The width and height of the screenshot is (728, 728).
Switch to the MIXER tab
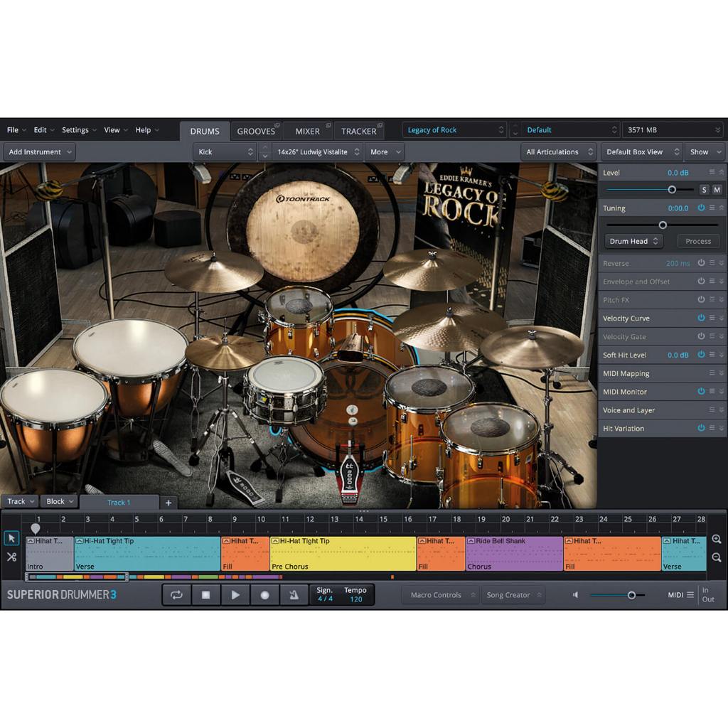[308, 131]
